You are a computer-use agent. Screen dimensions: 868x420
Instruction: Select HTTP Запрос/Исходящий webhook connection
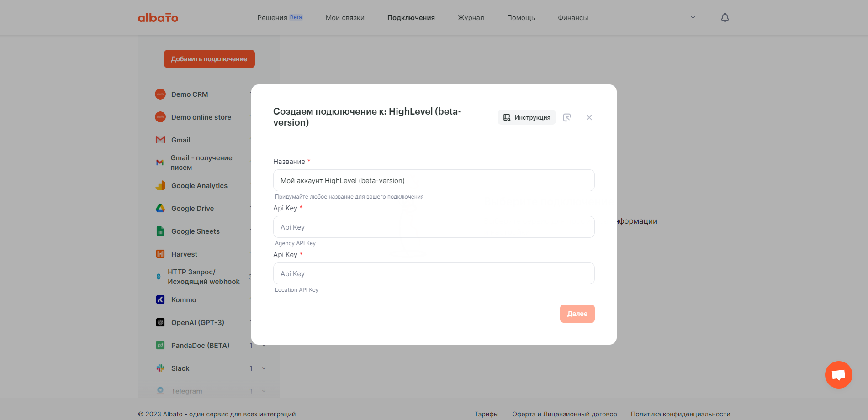204,277
